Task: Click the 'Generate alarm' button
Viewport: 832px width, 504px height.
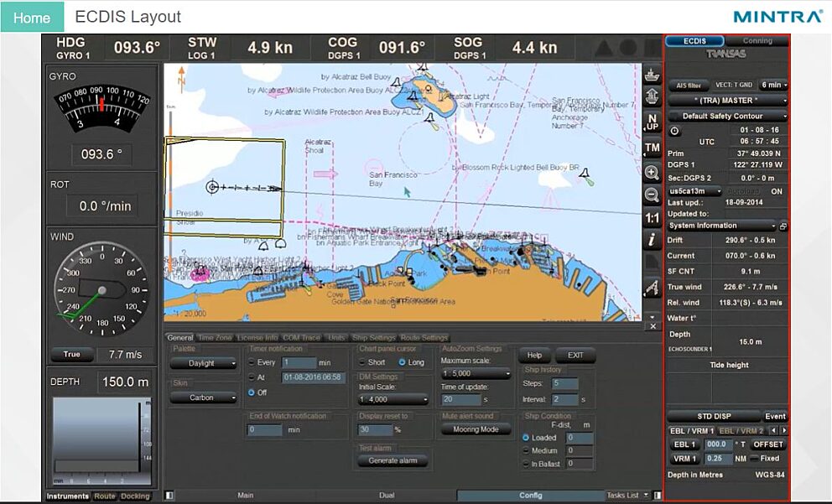Action: (393, 460)
